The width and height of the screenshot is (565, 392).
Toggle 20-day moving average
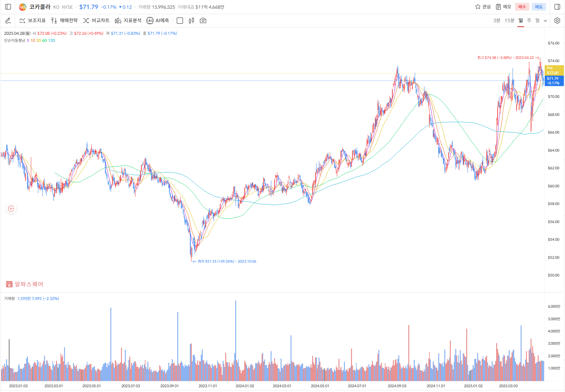[39, 41]
